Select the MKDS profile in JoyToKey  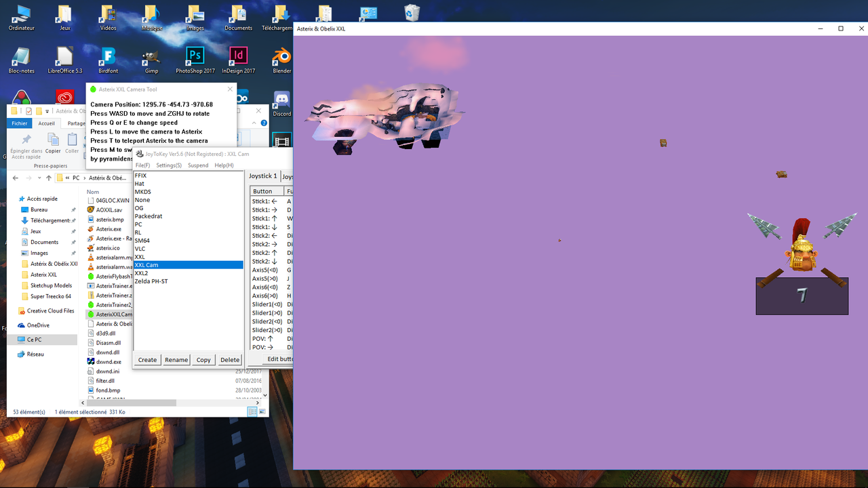tap(188, 192)
